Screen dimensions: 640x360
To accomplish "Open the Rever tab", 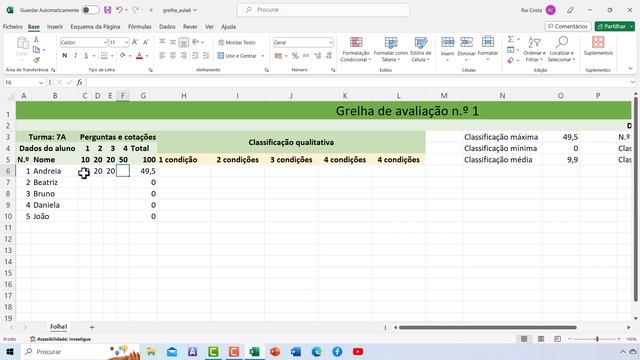I will (x=190, y=27).
